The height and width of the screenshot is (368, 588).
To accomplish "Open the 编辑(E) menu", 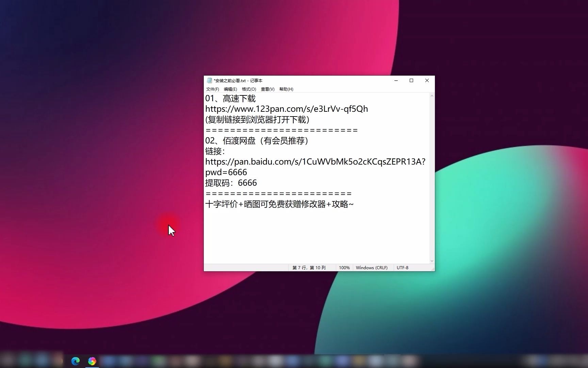I will (230, 89).
